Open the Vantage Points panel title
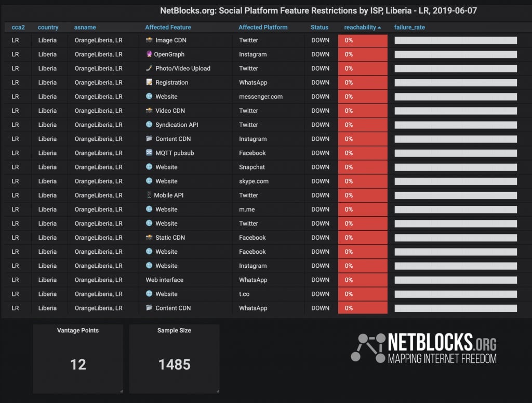This screenshot has height=403, width=532. (x=78, y=330)
